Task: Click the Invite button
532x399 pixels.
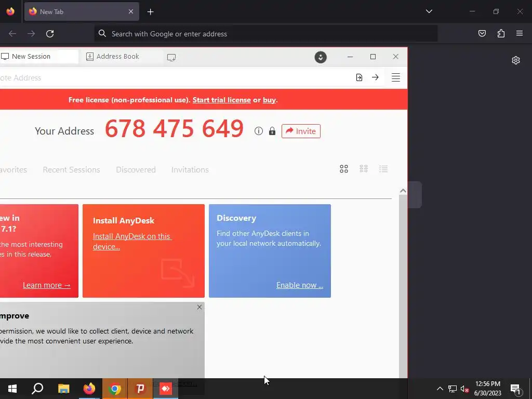Action: [301, 131]
